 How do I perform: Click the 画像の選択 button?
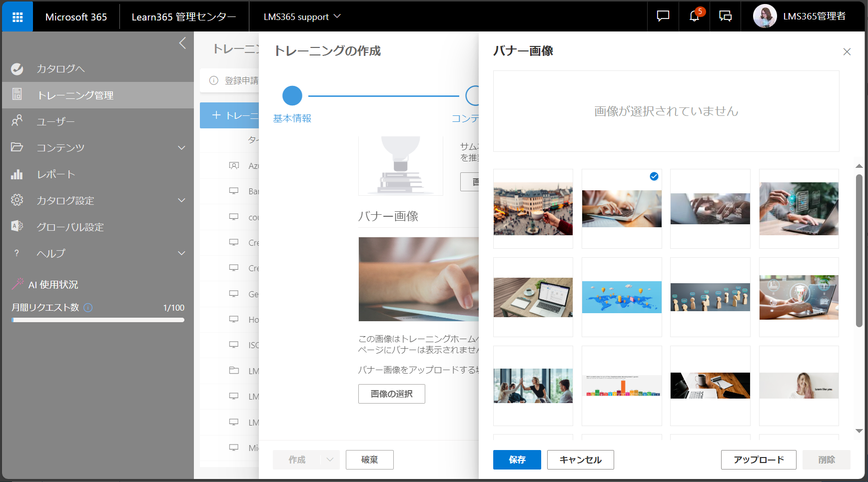pos(391,394)
